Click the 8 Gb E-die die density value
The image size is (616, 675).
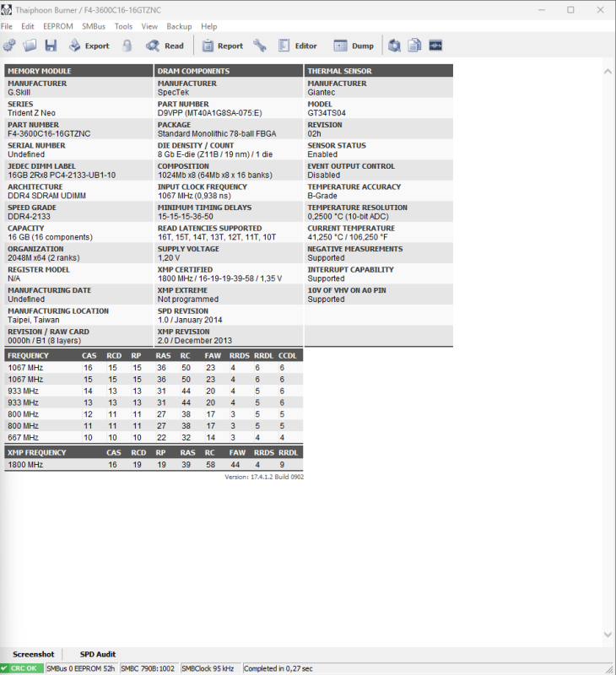click(x=215, y=154)
